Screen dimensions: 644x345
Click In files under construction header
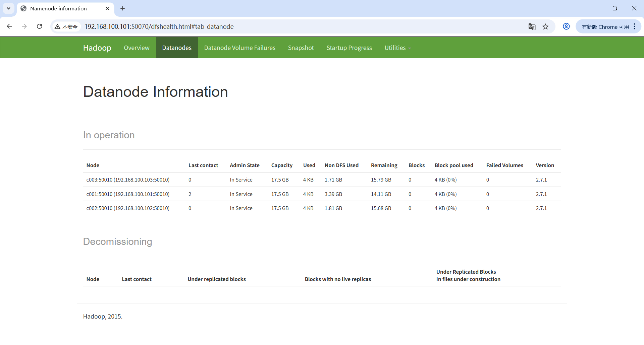coord(468,279)
